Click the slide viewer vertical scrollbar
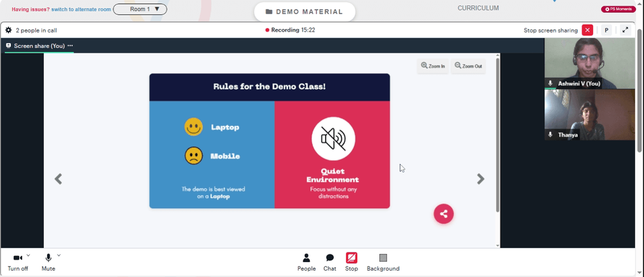 [x=498, y=136]
